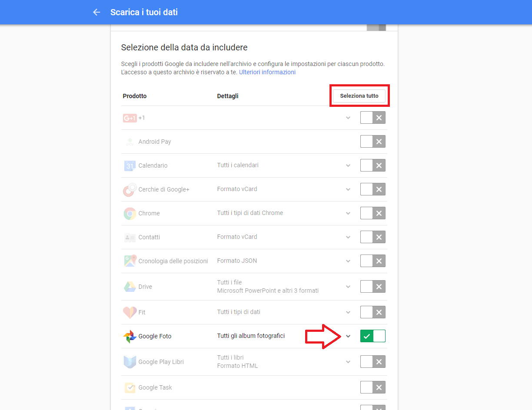Click 'Tutti i tipi di dati' in Fit row
This screenshot has width=532, height=410.
239,312
